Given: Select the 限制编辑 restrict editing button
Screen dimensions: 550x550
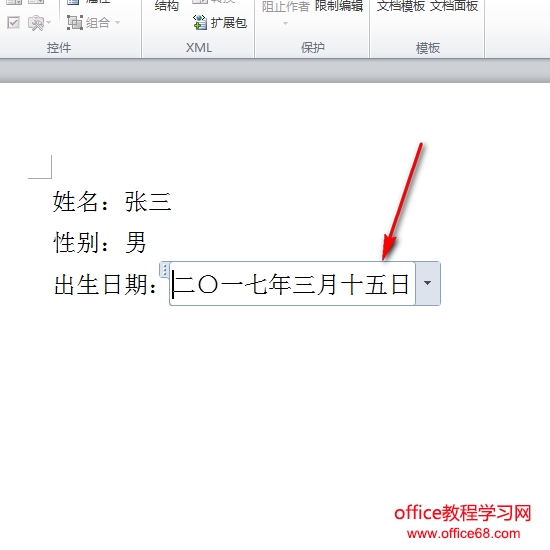Looking at the screenshot, I should click(x=339, y=6).
